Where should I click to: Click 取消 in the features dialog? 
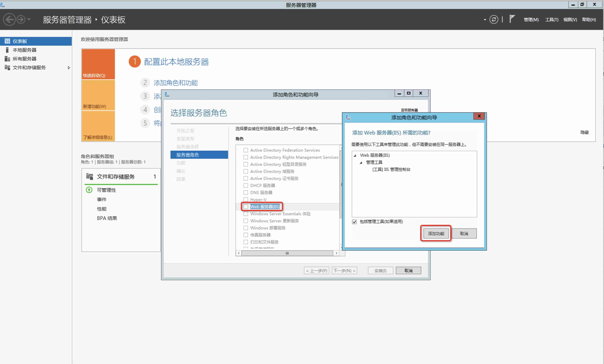[464, 234]
